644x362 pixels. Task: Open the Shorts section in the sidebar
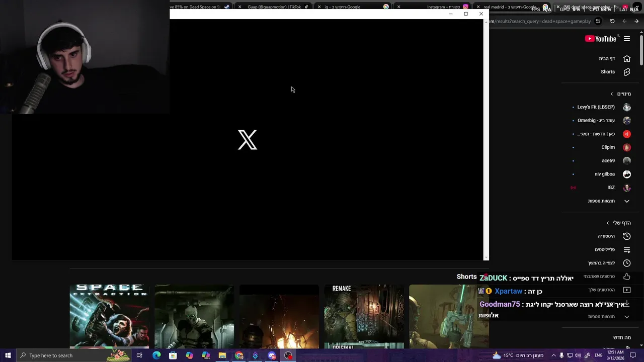click(x=608, y=72)
